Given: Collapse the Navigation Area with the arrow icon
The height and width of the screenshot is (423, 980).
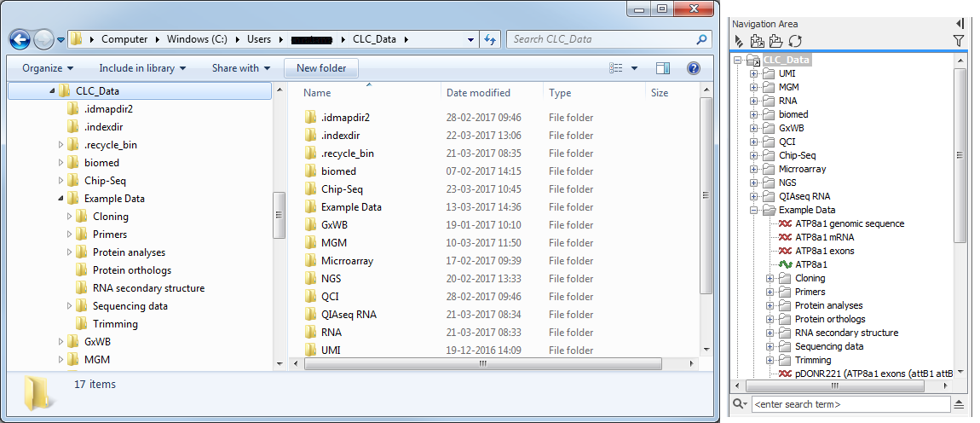Looking at the screenshot, I should [x=960, y=24].
